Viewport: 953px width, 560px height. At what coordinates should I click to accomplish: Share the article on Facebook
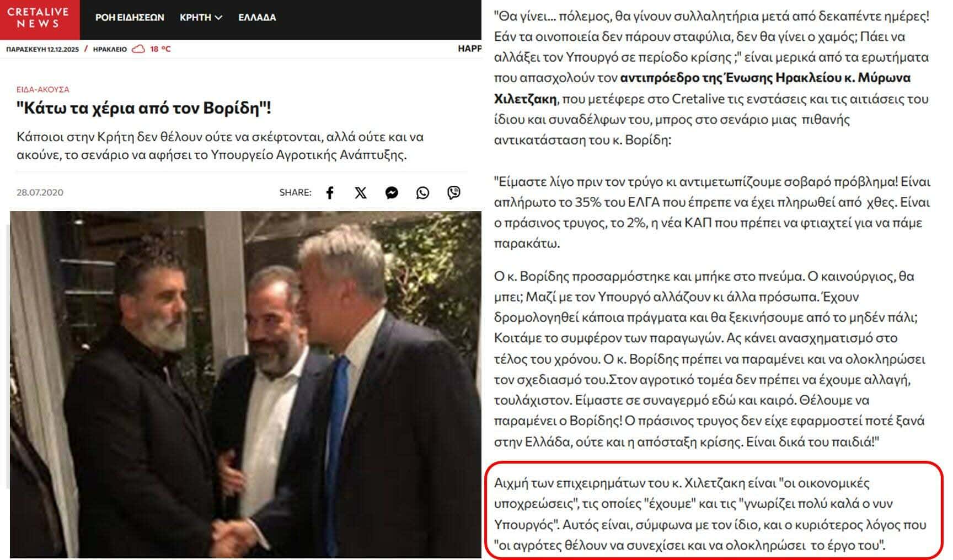click(330, 193)
